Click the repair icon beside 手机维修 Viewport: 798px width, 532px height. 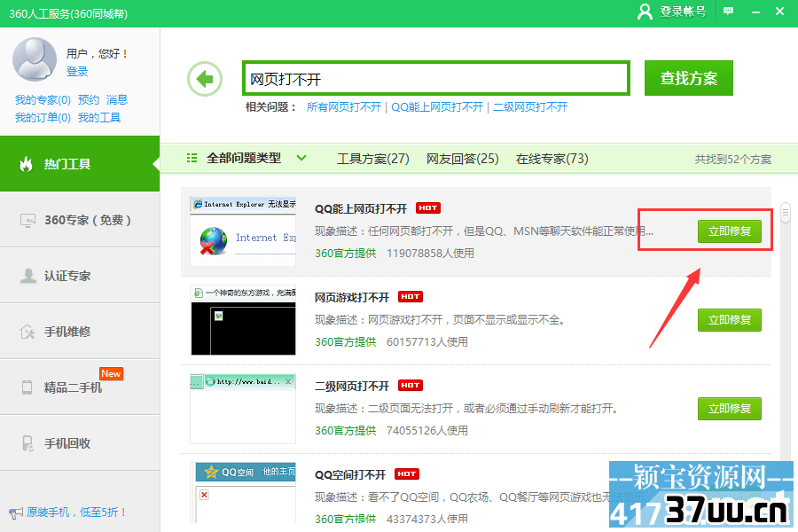pos(27,332)
